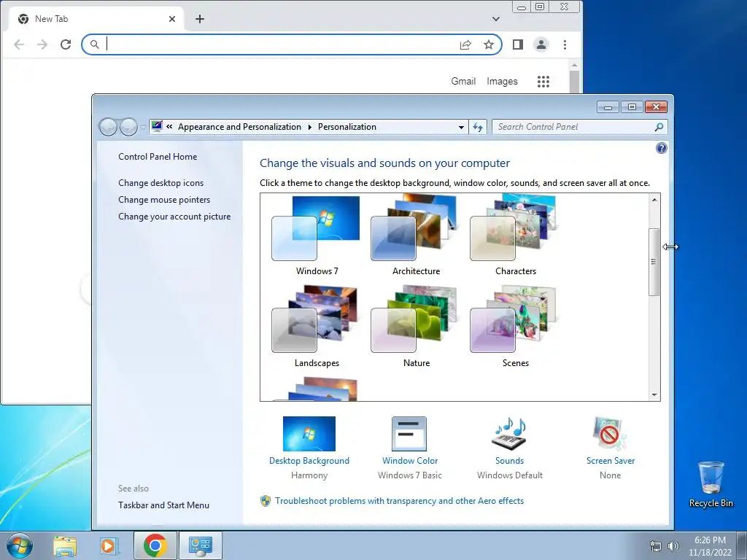Viewport: 747px width, 560px height.
Task: Open Chrome's tab search dropdown
Action: 496,19
